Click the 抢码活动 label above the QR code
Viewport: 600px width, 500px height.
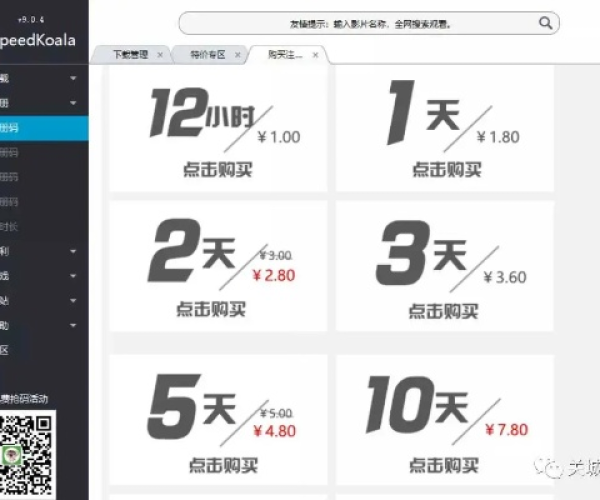point(24,399)
